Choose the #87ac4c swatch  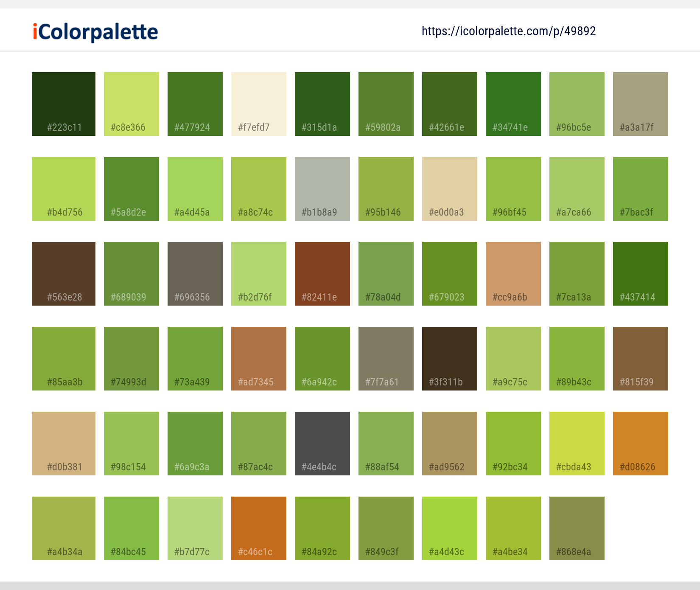[259, 444]
